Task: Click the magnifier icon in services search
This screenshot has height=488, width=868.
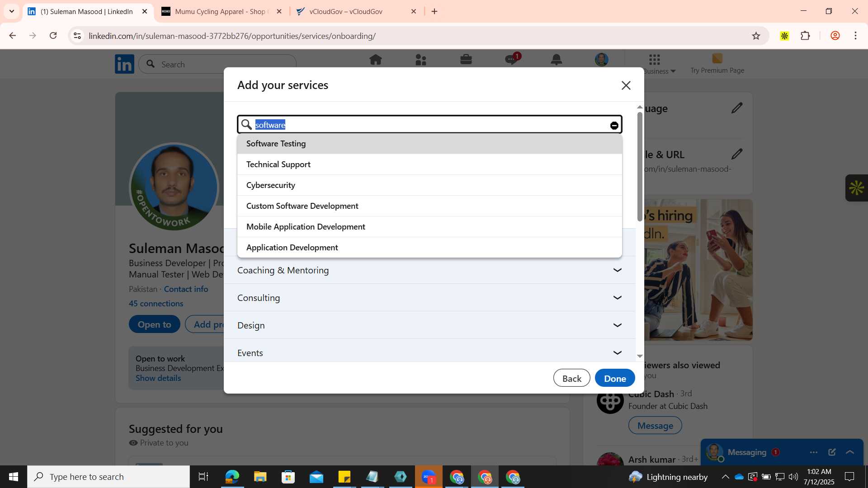Action: coord(246,125)
